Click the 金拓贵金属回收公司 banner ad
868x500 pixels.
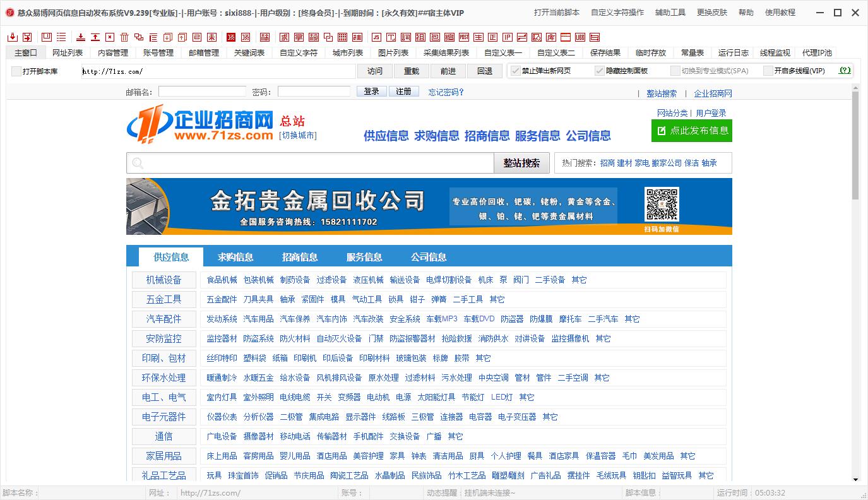(x=429, y=206)
